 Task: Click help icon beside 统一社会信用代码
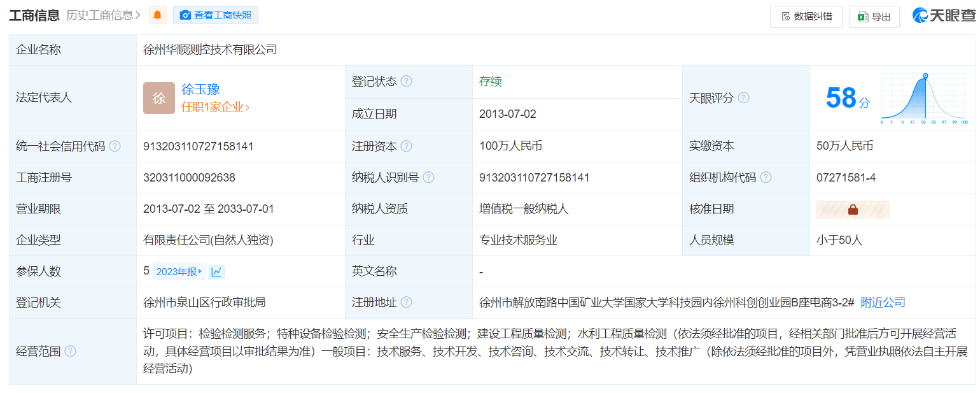[x=115, y=146]
